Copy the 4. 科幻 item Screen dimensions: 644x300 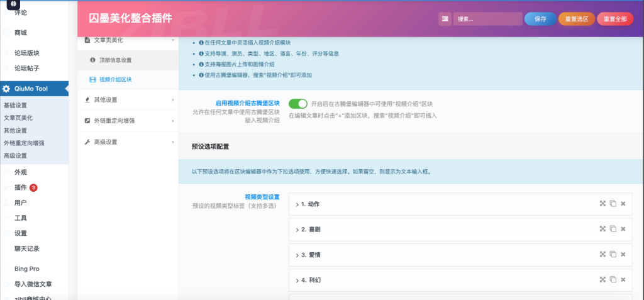613,280
